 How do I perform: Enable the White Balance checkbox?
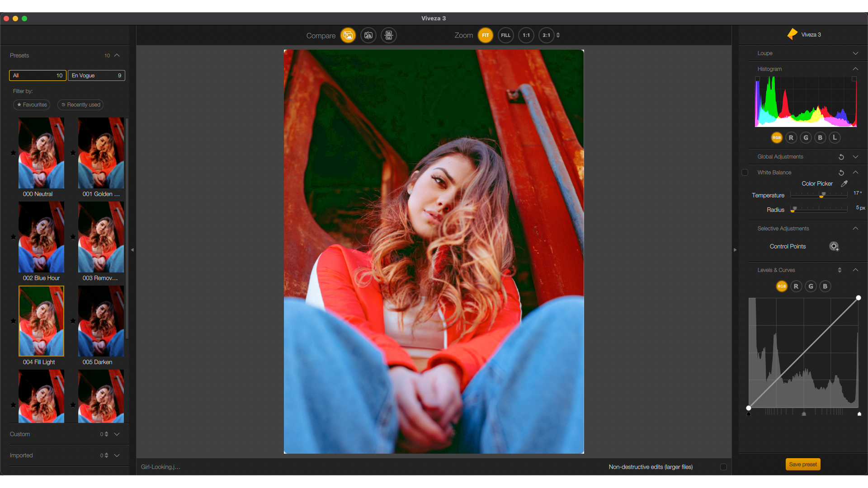pyautogui.click(x=745, y=173)
